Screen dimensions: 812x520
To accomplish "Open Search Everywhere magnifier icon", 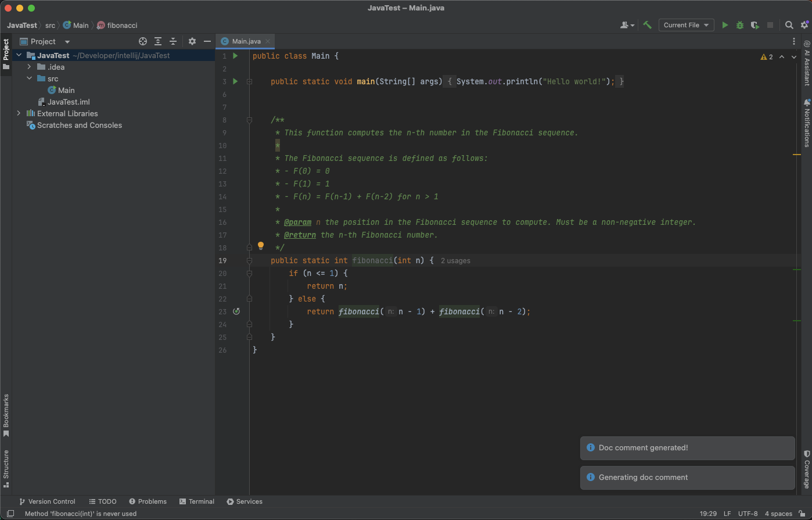I will tap(789, 25).
